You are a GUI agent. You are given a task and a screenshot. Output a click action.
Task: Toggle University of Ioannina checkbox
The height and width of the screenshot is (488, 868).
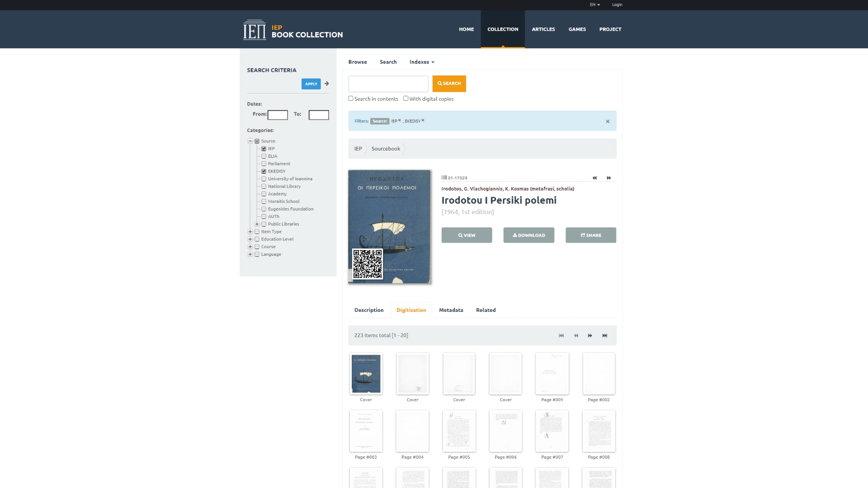point(264,179)
